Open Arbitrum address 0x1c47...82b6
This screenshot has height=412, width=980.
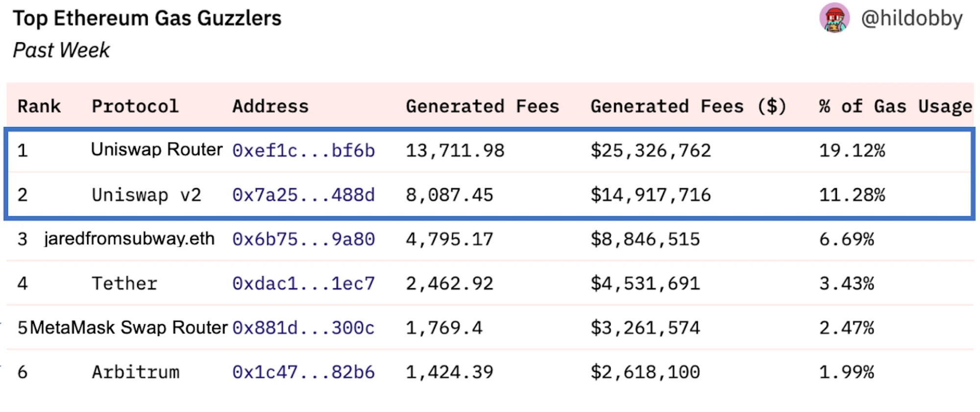pyautogui.click(x=303, y=372)
